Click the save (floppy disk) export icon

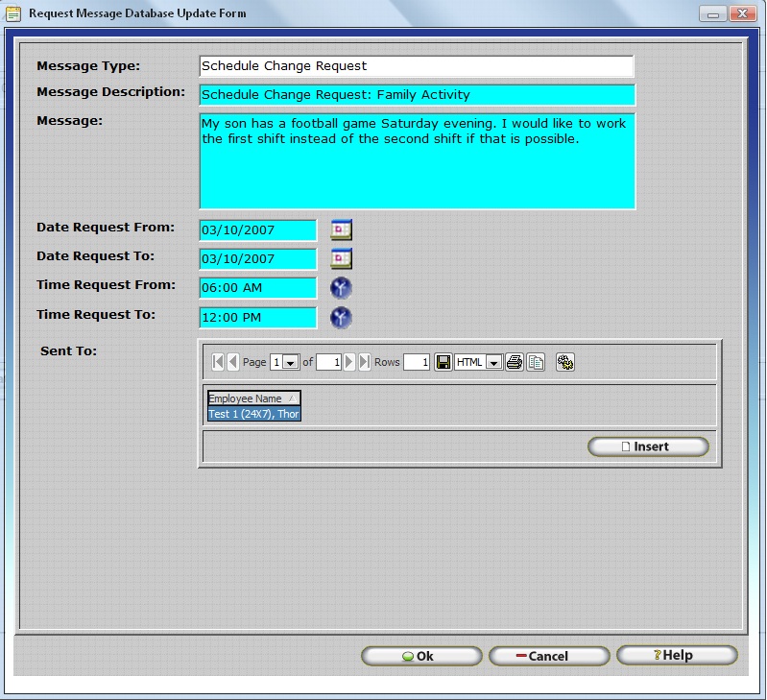pyautogui.click(x=443, y=362)
